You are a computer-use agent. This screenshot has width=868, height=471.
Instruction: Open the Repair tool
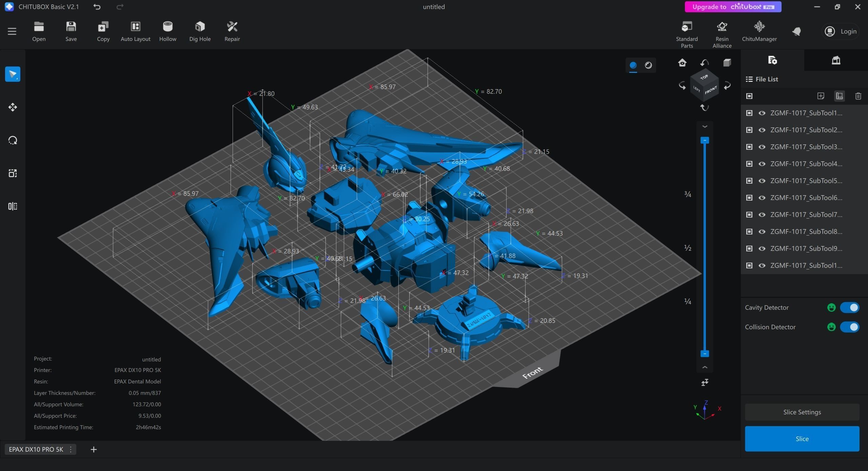(x=232, y=32)
